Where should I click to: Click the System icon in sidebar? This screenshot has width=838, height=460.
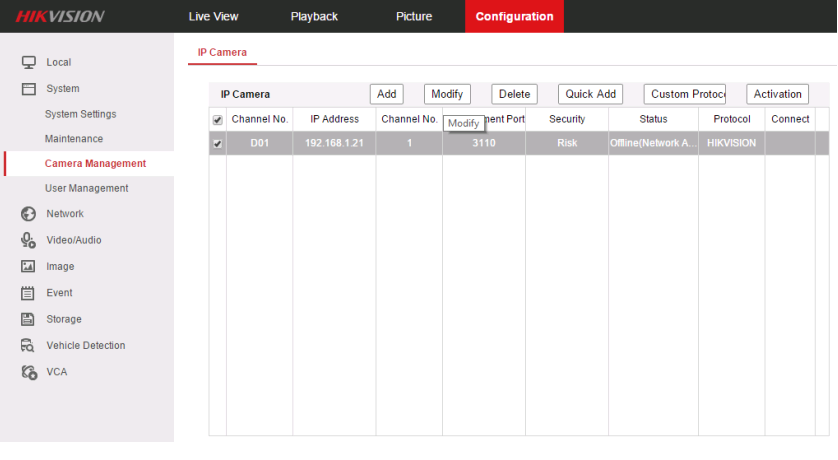[29, 89]
